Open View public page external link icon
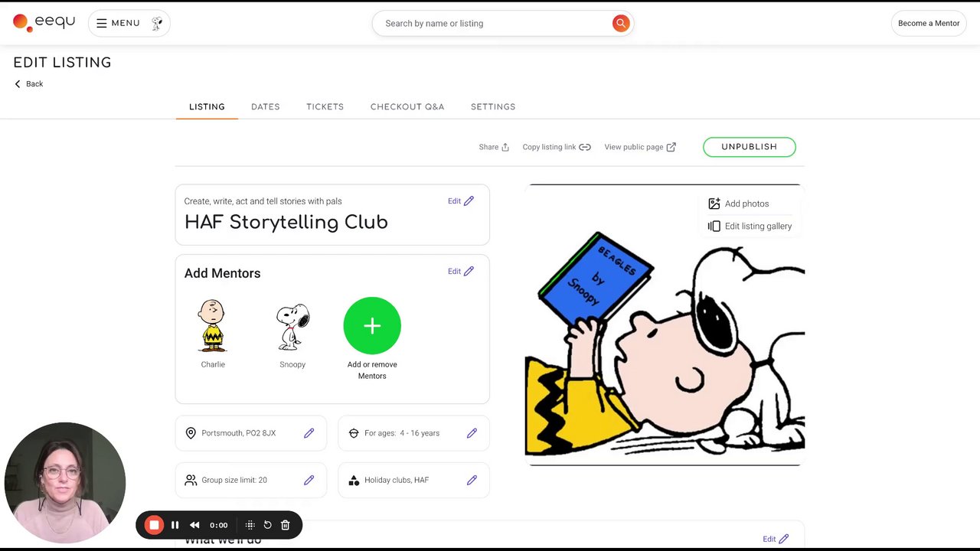This screenshot has width=980, height=551. pyautogui.click(x=671, y=147)
